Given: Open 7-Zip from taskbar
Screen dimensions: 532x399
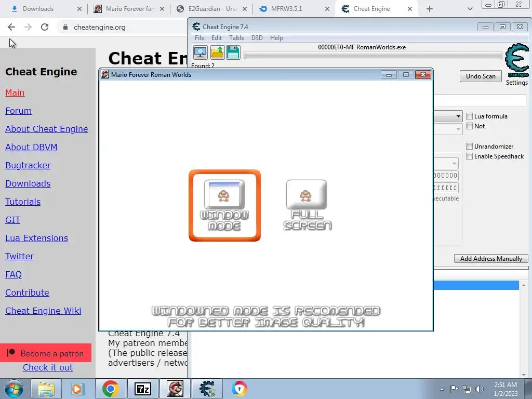Looking at the screenshot, I should tap(142, 389).
